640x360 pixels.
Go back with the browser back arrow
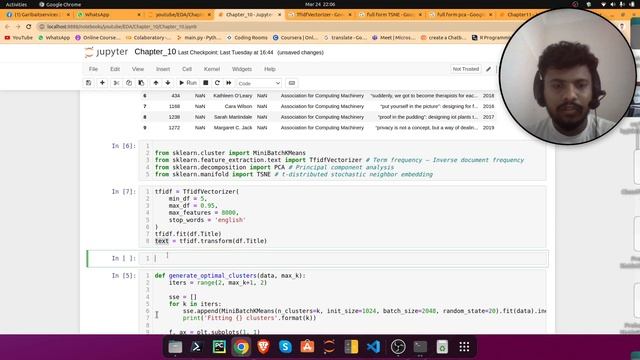(x=7, y=27)
